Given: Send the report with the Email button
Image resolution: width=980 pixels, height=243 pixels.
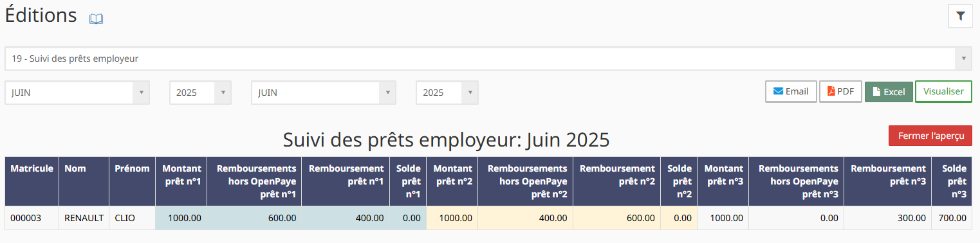Looking at the screenshot, I should 791,91.
